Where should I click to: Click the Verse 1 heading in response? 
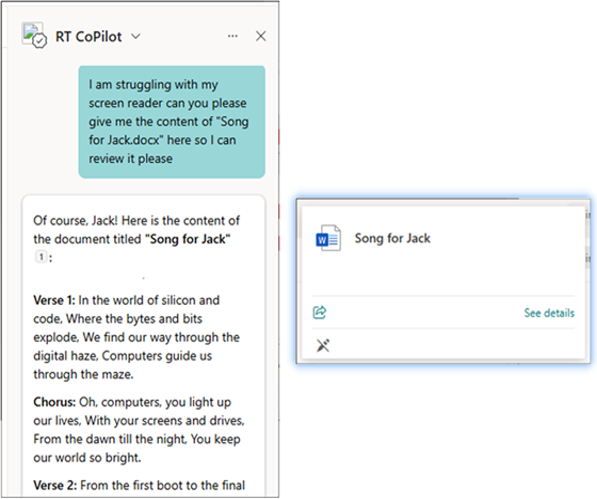click(54, 300)
